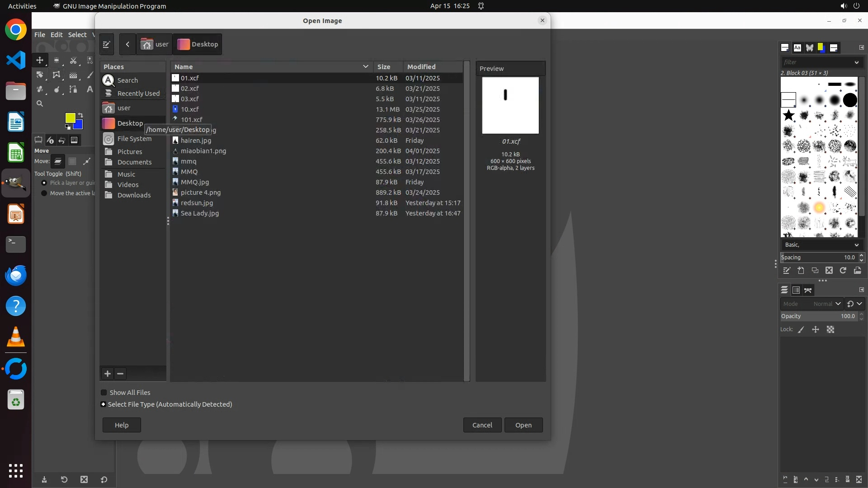Click the yellow foreground color swatch

[70, 118]
